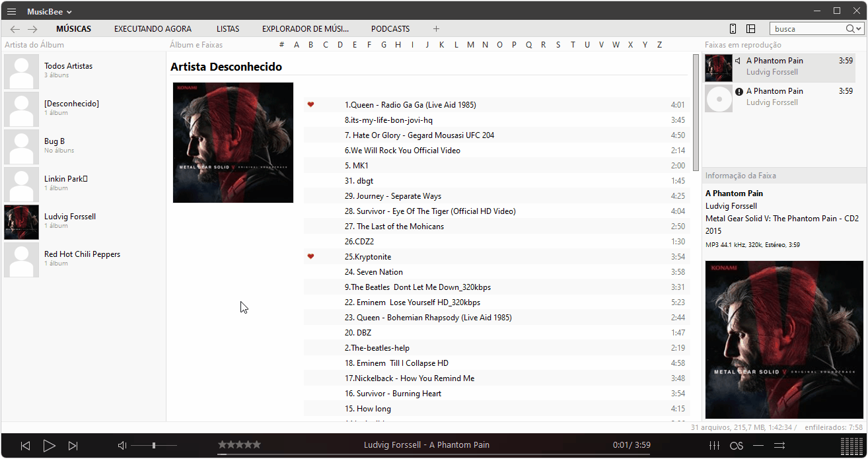Click the busca search field
Viewport: 868px width, 459px height.
pyautogui.click(x=807, y=28)
